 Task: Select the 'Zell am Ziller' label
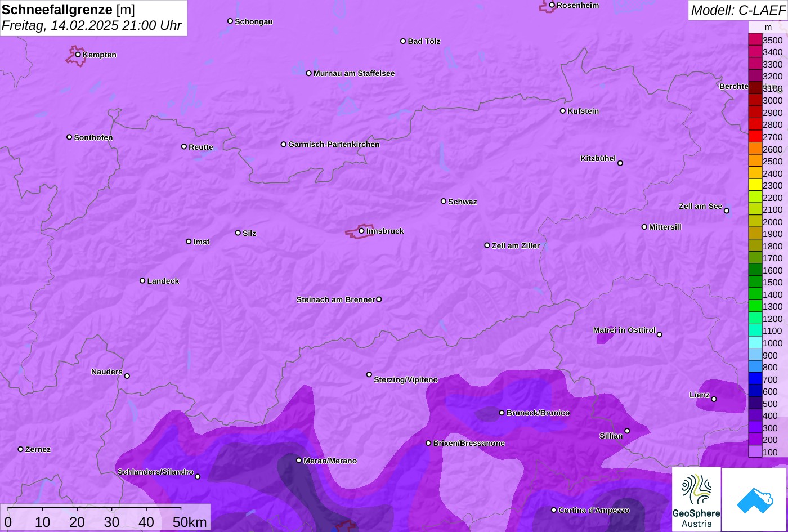516,245
